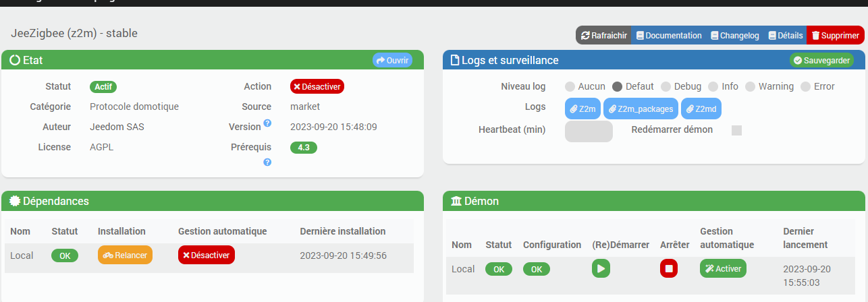The width and height of the screenshot is (868, 302).
Task: Toggle the Redémarrer démon checkbox
Action: click(736, 130)
